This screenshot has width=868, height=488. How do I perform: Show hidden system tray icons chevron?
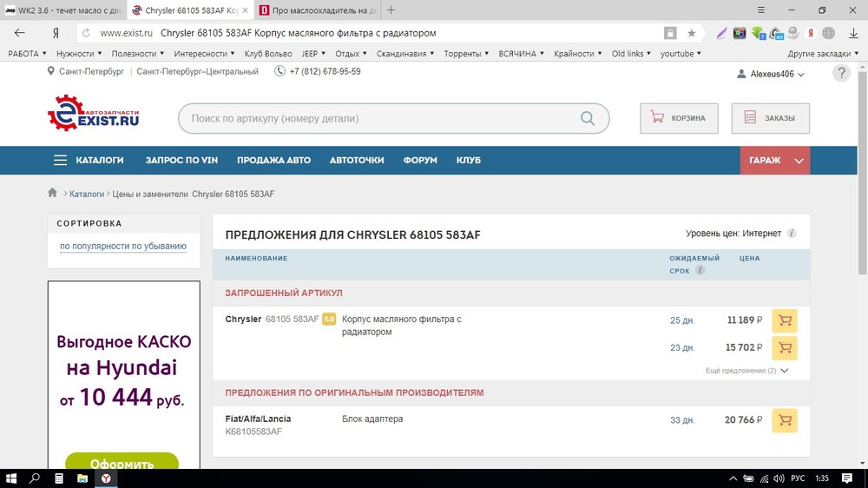(x=733, y=478)
